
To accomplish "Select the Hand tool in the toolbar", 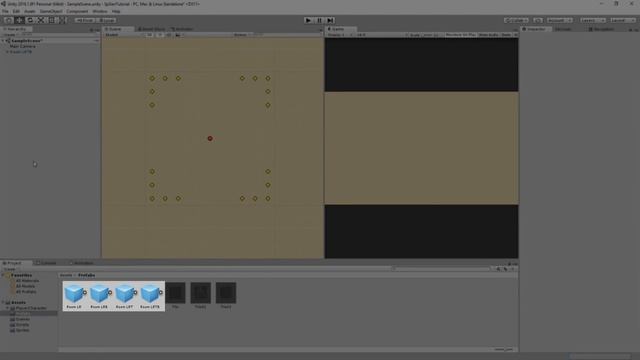I will click(x=8, y=20).
